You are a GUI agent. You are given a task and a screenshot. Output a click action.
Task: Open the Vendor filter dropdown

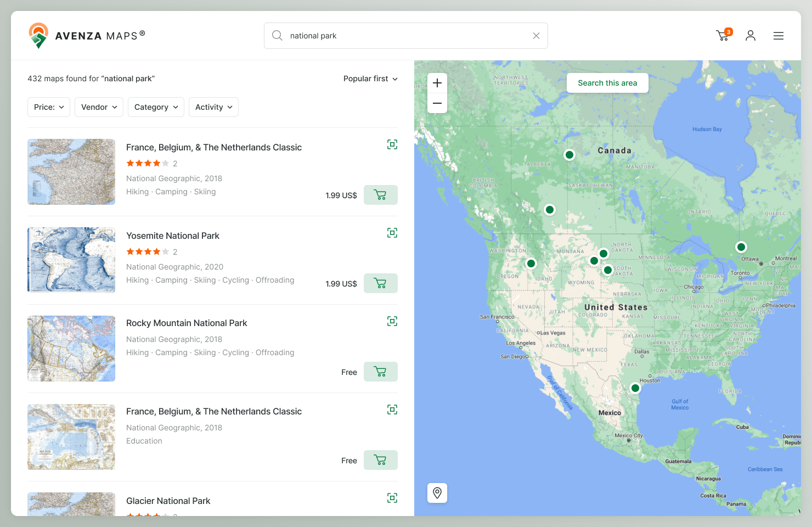pos(99,107)
